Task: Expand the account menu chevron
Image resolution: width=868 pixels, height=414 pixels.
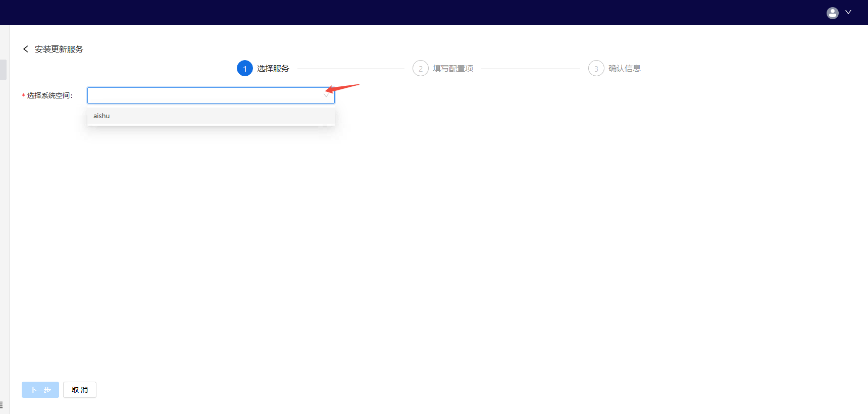Action: [848, 13]
